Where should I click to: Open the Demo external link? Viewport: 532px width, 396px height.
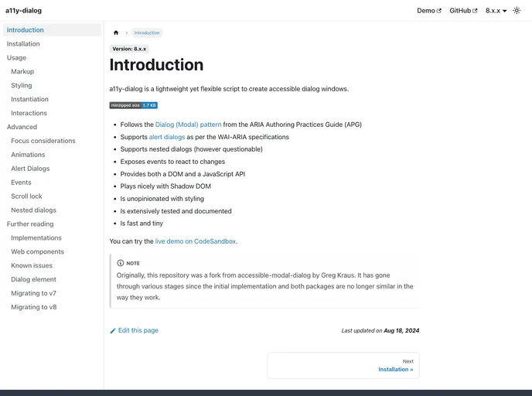point(428,11)
